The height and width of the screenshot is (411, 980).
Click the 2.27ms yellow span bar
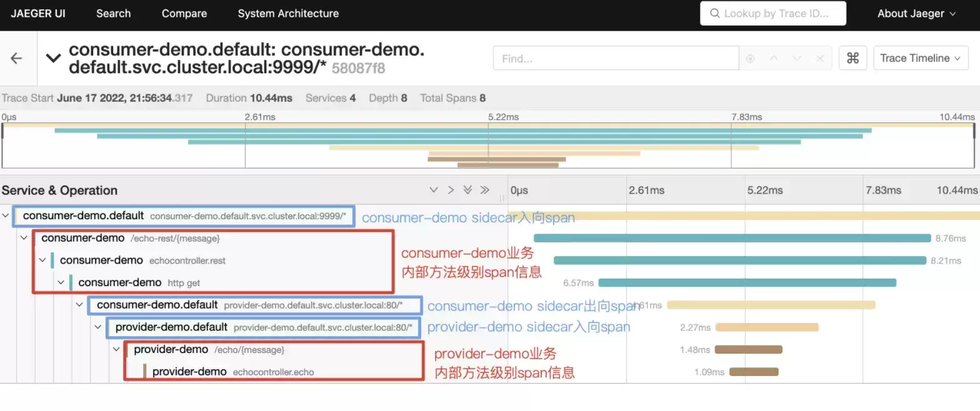pyautogui.click(x=767, y=327)
